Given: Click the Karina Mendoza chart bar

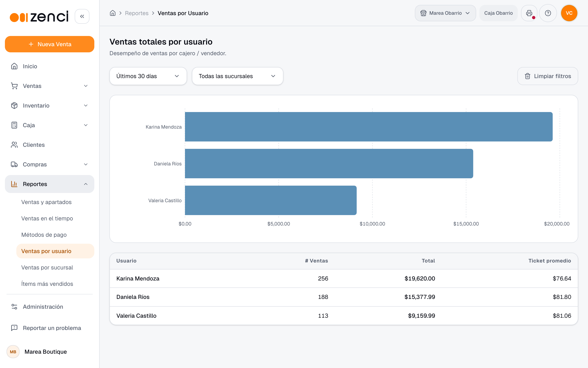Looking at the screenshot, I should [369, 127].
